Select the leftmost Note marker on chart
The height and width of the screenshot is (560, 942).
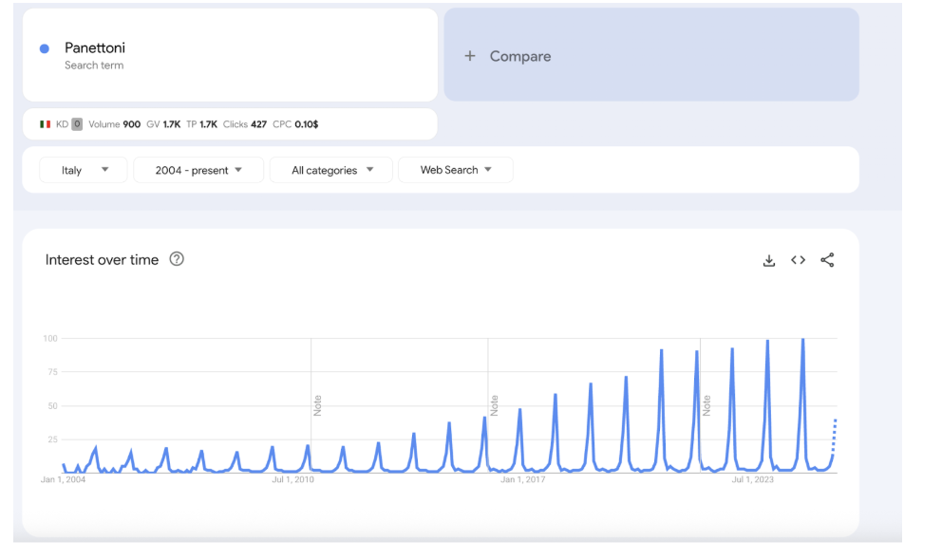coord(318,405)
